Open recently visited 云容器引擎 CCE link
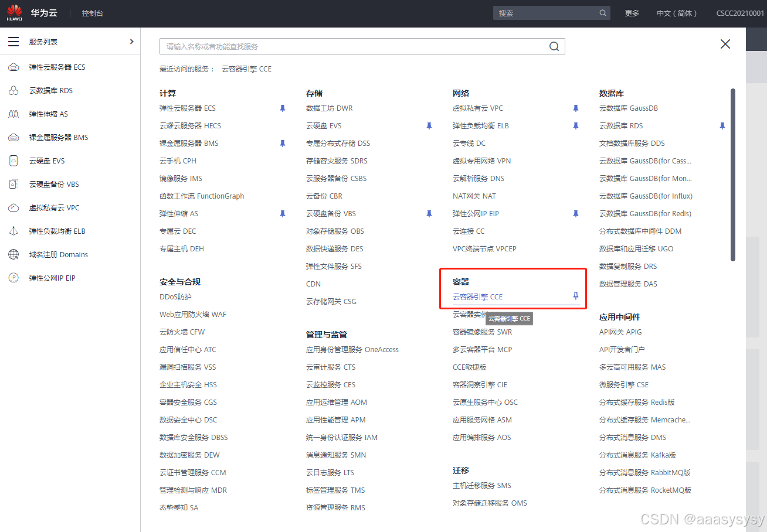 tap(246, 69)
